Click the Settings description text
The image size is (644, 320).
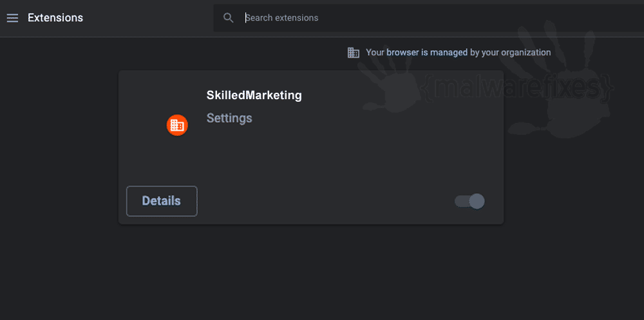pyautogui.click(x=229, y=118)
